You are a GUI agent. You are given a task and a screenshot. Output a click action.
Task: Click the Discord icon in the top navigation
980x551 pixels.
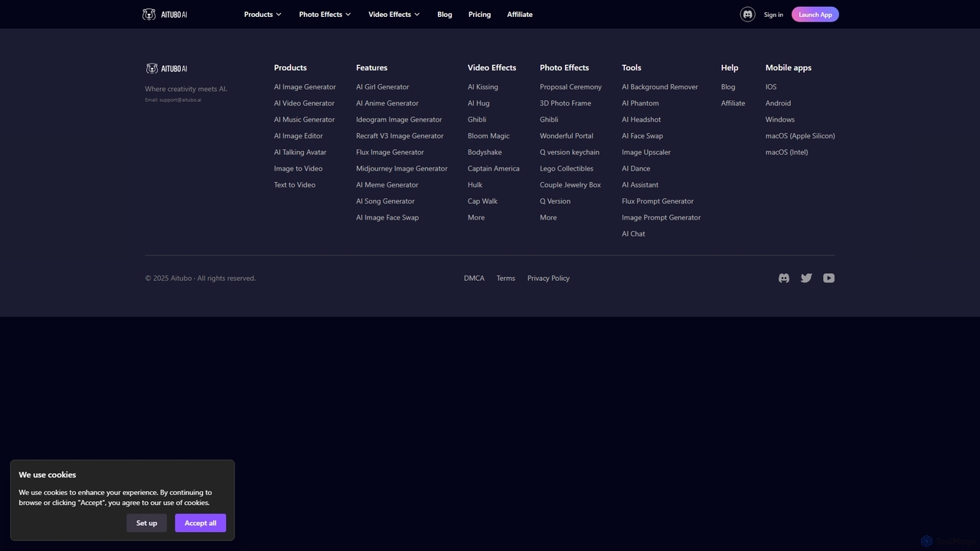tap(747, 15)
